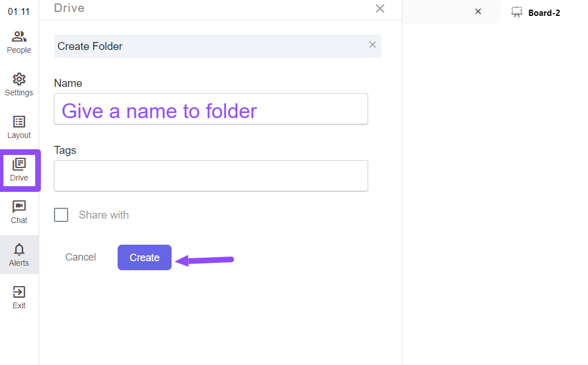
Task: Click the Create Folder header bar
Action: tap(218, 46)
